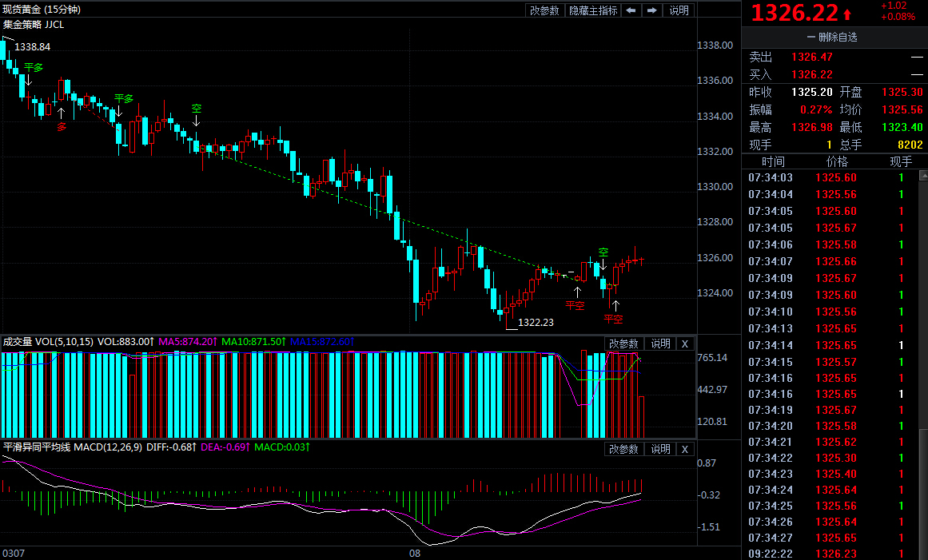Click the 08 date marker on the time axis
This screenshot has height=560, width=928.
(415, 554)
